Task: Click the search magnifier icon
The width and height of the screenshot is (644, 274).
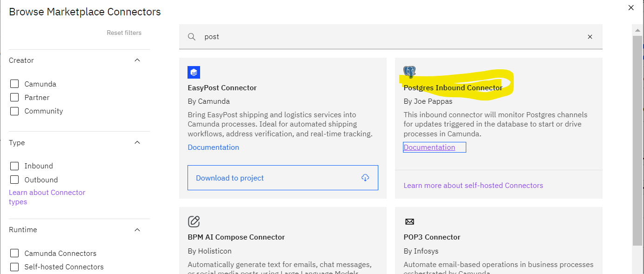Action: pos(192,37)
